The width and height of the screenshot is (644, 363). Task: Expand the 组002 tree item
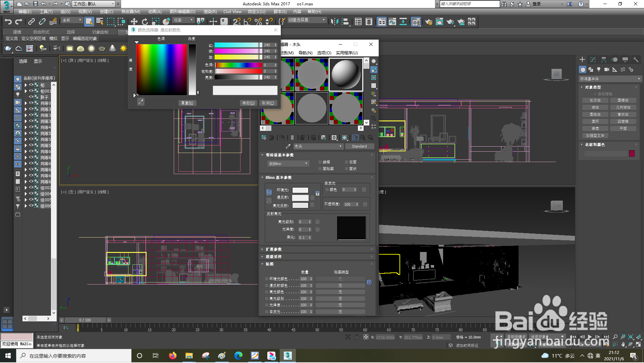[x=25, y=188]
